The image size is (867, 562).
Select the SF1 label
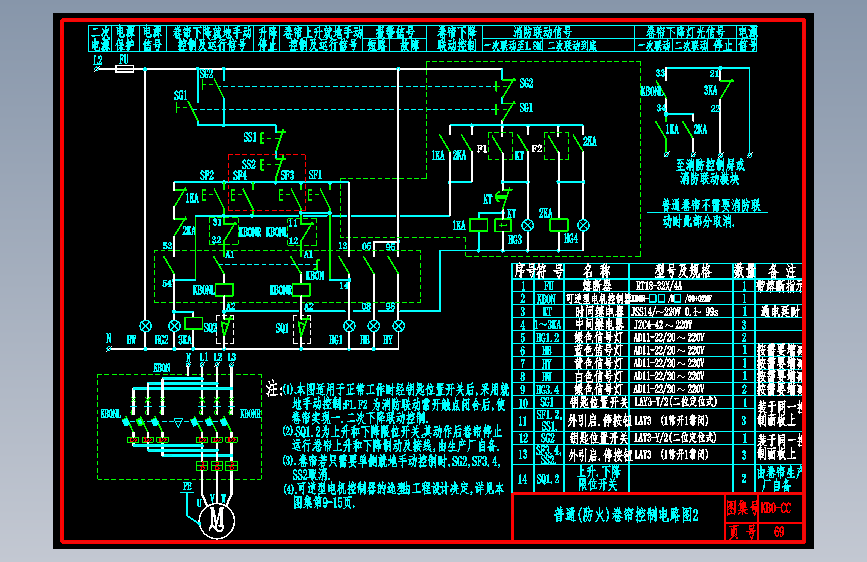tap(315, 175)
